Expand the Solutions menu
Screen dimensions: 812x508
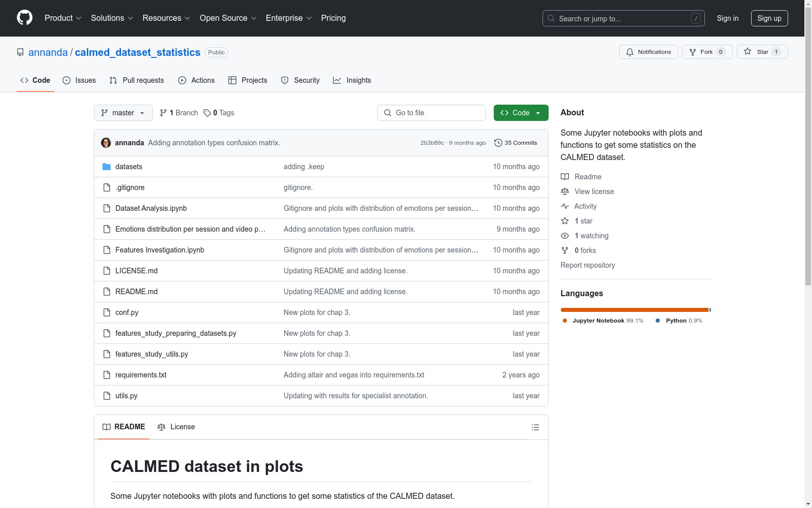pos(112,18)
